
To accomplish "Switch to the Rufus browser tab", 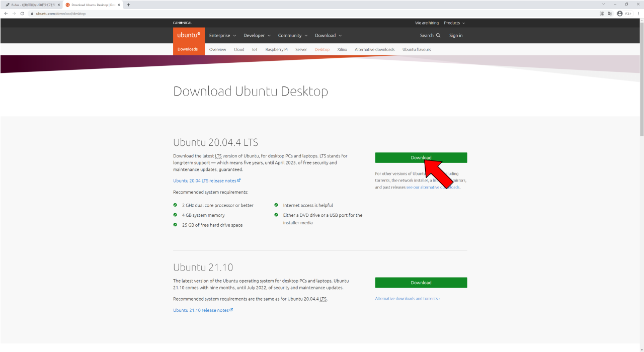I will coord(32,5).
